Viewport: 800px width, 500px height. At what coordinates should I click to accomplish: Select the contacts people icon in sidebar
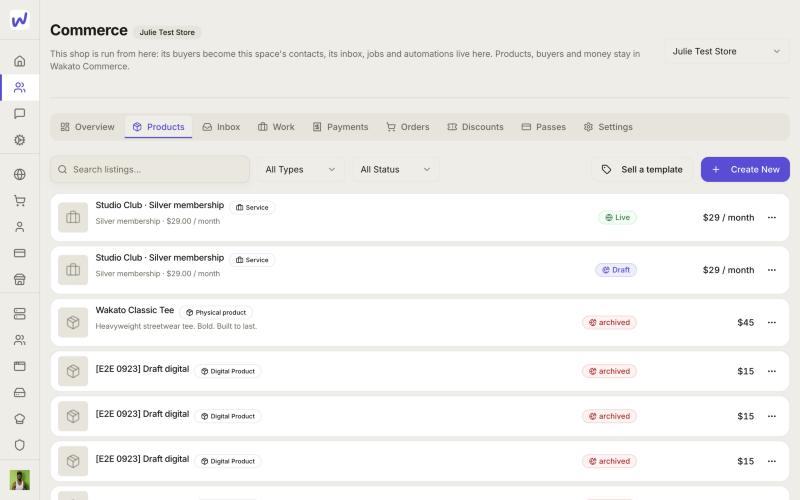pos(19,87)
